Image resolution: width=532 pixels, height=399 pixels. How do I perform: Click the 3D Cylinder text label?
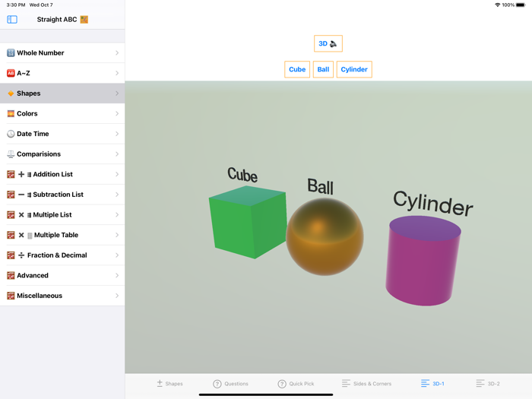pos(433,203)
